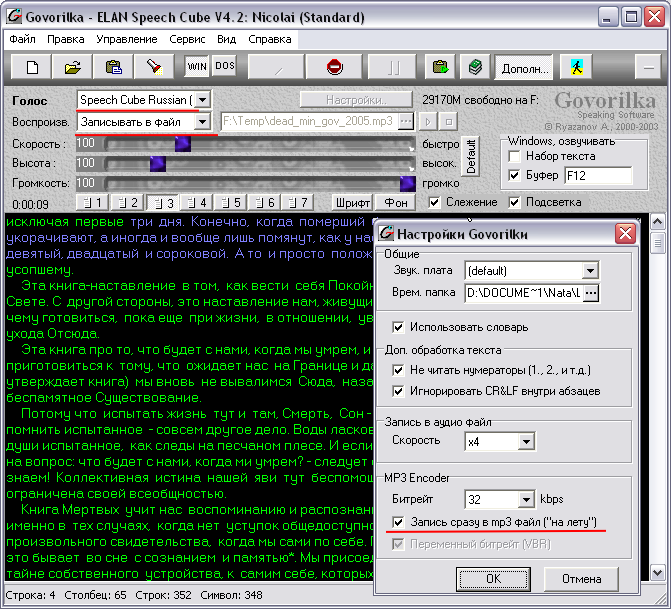Open the Шрифт font button
The image size is (671, 609).
click(x=353, y=202)
